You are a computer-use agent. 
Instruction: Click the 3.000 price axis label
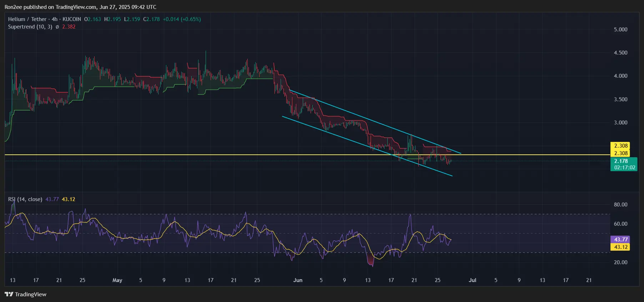click(x=620, y=123)
